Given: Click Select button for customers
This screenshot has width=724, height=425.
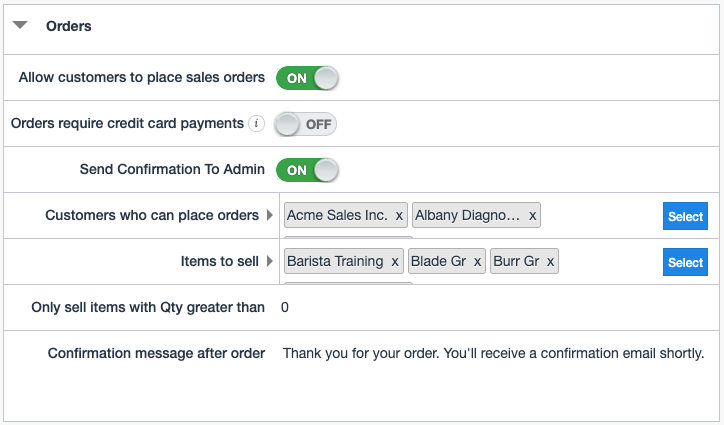Looking at the screenshot, I should [685, 217].
